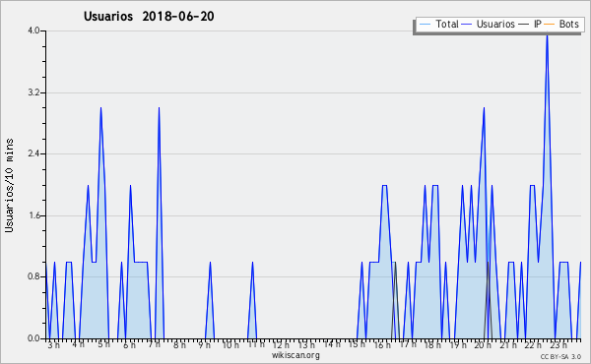Click the 'Usuarios/10 mins' vertical axis title
The width and height of the screenshot is (591, 364).
(10, 186)
